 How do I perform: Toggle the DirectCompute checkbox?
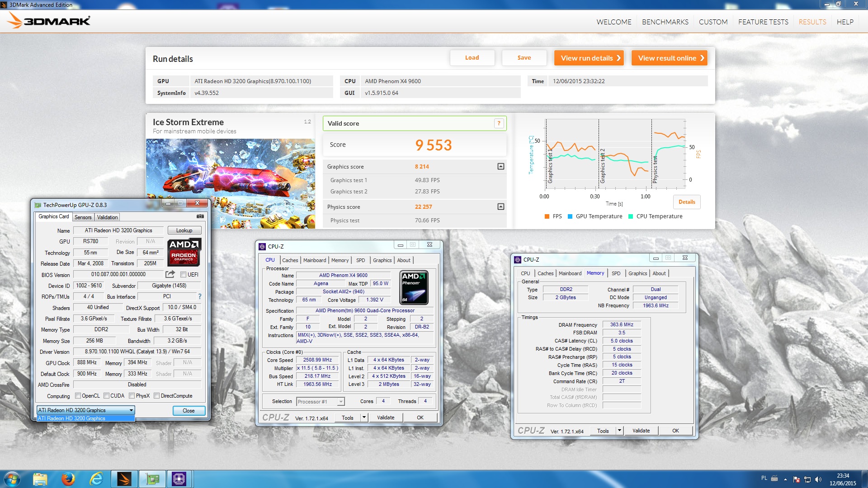pyautogui.click(x=156, y=395)
